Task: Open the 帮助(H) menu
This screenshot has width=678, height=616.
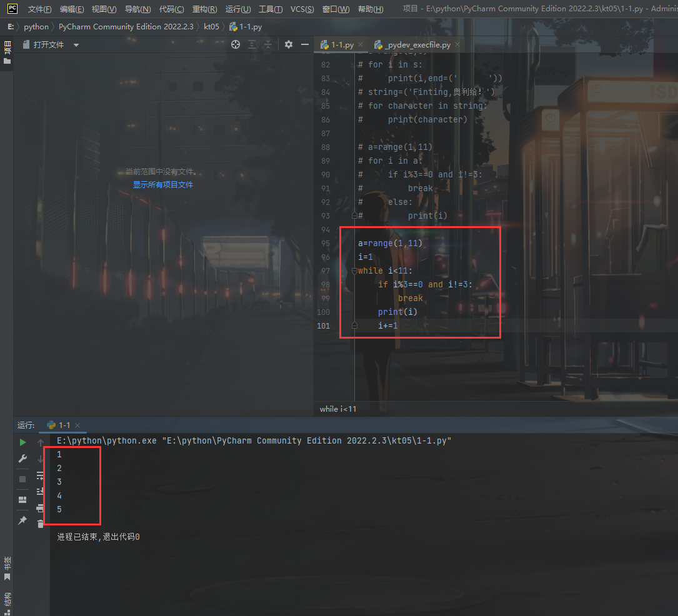Action: 371,9
